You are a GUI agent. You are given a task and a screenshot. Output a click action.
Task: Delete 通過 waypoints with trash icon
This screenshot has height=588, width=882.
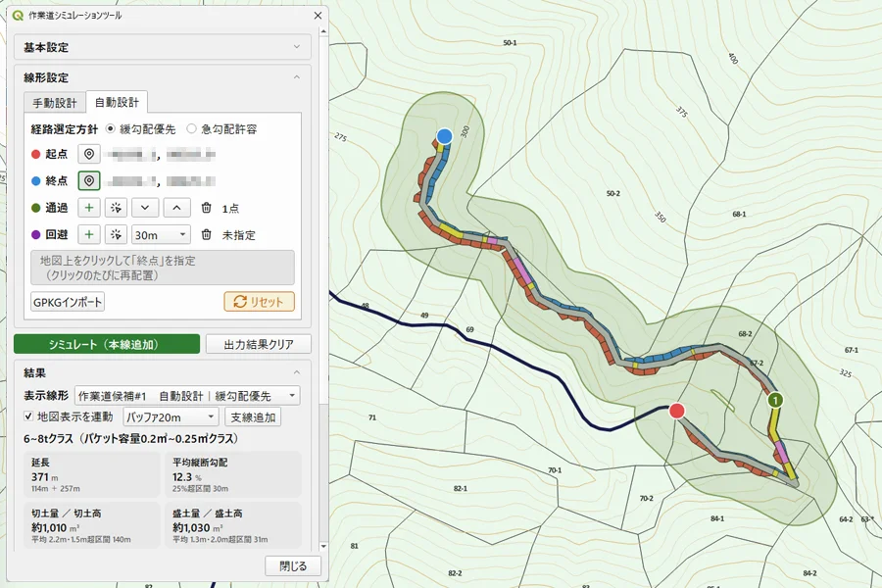coord(207,208)
